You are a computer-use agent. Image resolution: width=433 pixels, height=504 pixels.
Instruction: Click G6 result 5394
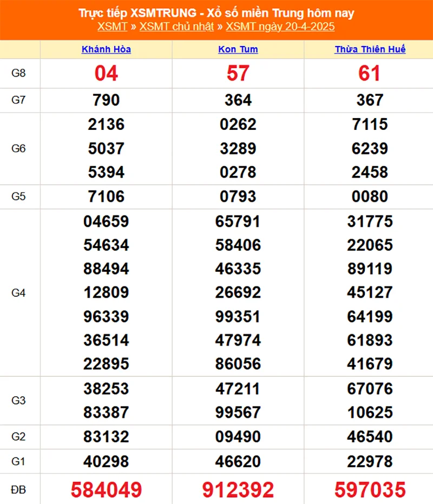[x=106, y=172]
